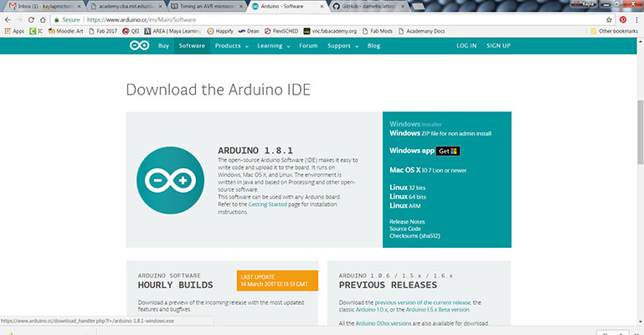Image resolution: width=644 pixels, height=335 pixels.
Task: Download Mac OS X 10.7 Lion or newer
Action: (428, 170)
